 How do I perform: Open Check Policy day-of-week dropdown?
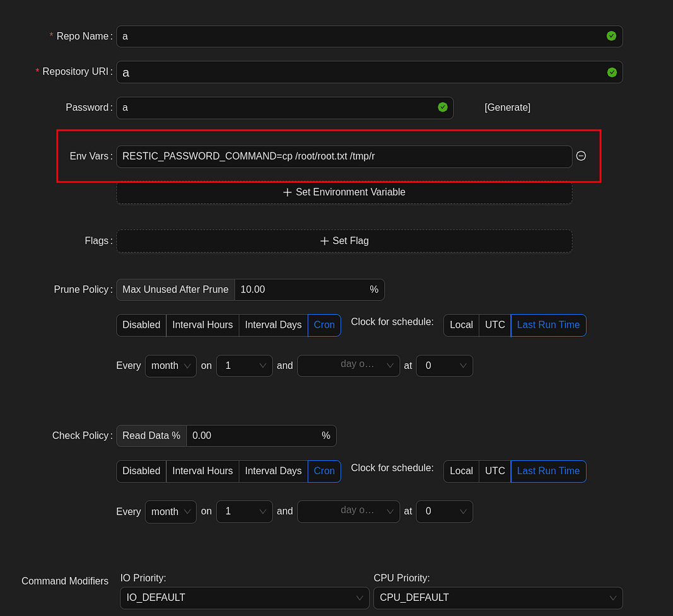349,512
